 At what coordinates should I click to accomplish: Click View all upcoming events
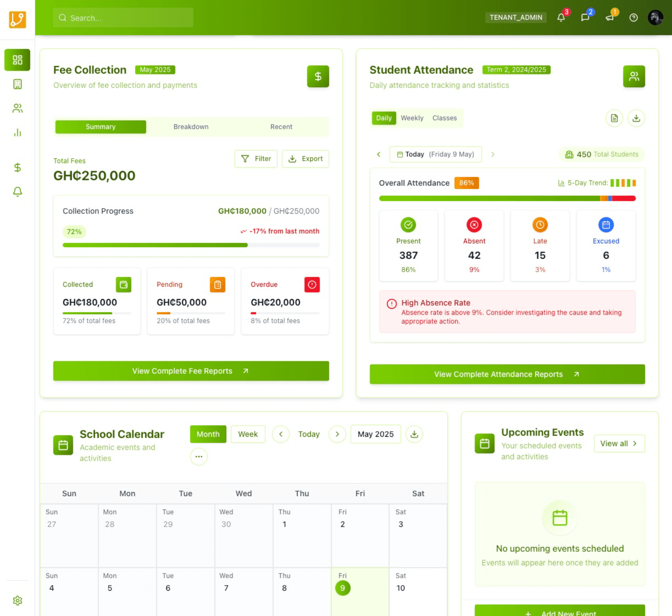pyautogui.click(x=619, y=444)
